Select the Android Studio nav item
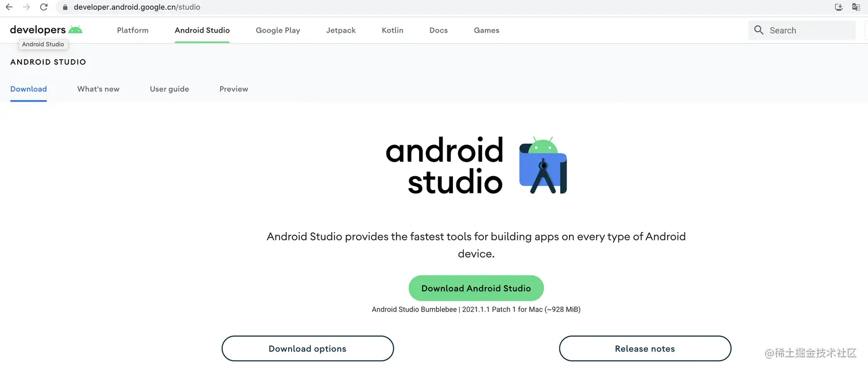 point(202,30)
